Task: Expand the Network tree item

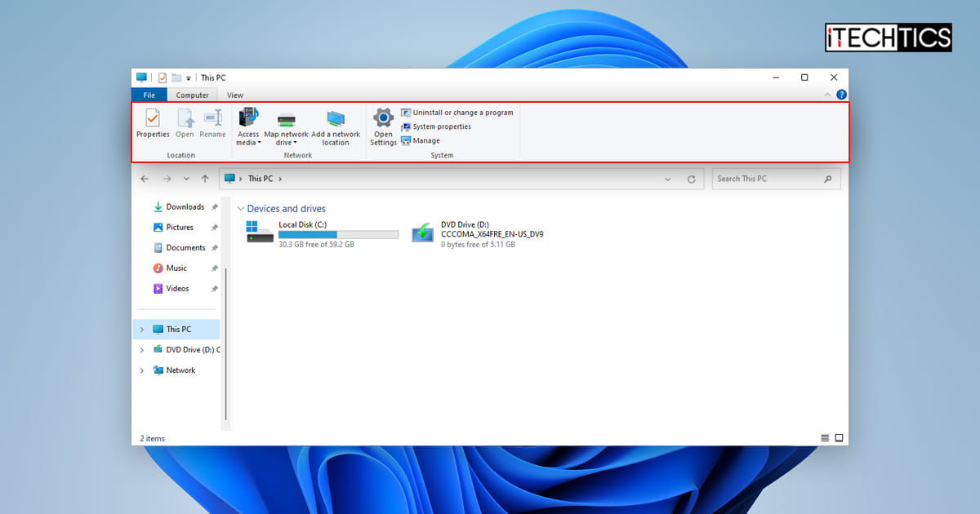Action: 144,370
